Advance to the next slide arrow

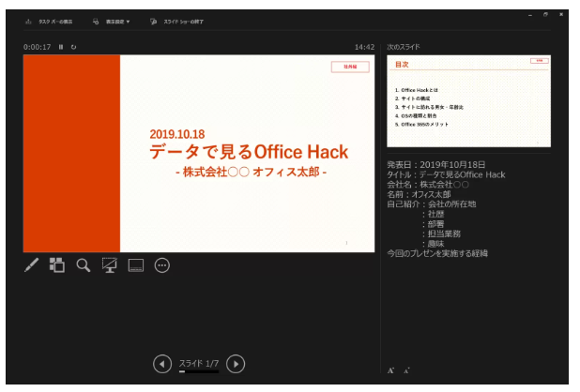[237, 364]
